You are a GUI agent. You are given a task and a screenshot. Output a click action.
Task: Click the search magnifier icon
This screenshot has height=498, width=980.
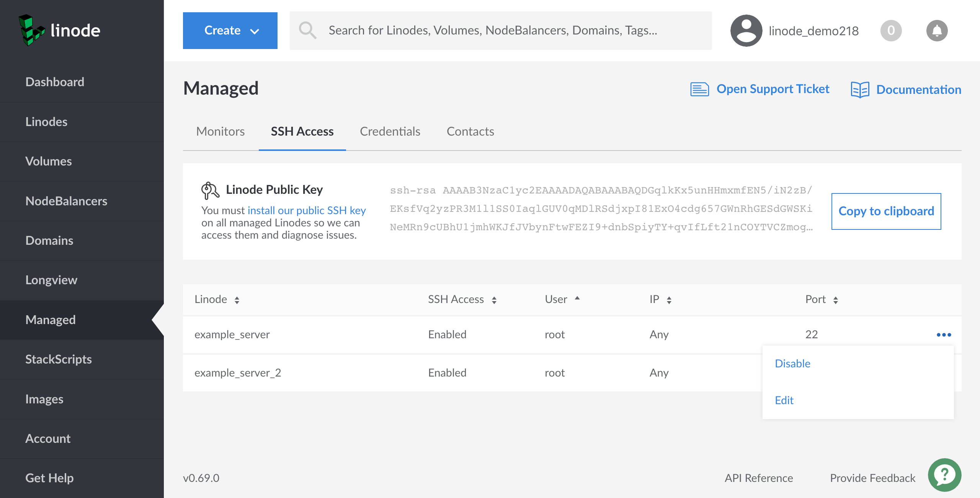[307, 30]
